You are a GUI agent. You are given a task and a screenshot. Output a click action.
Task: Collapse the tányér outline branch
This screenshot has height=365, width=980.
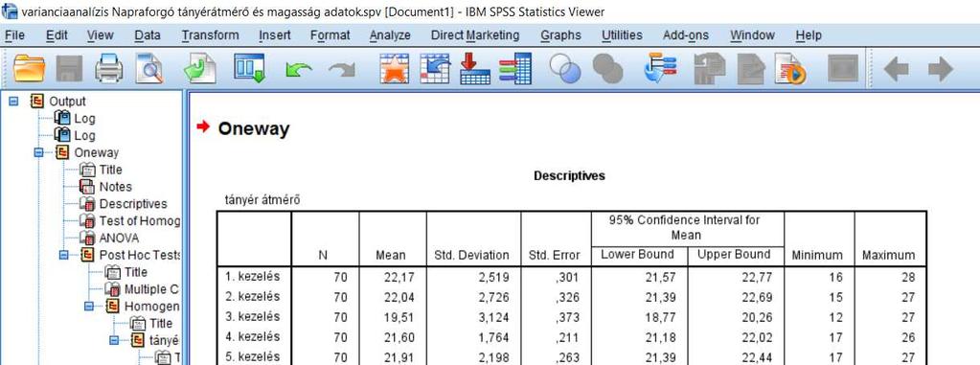point(114,341)
